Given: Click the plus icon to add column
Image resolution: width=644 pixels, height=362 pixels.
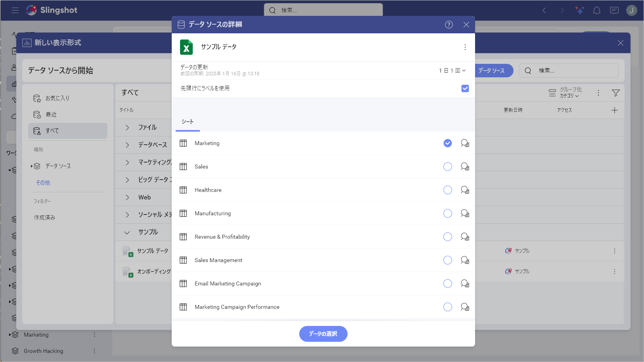Looking at the screenshot, I should [x=615, y=110].
